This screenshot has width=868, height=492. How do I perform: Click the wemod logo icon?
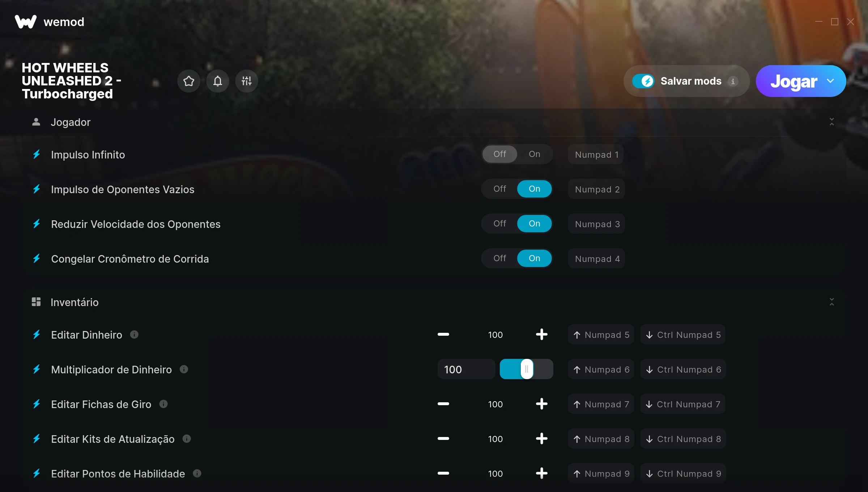[x=26, y=22]
